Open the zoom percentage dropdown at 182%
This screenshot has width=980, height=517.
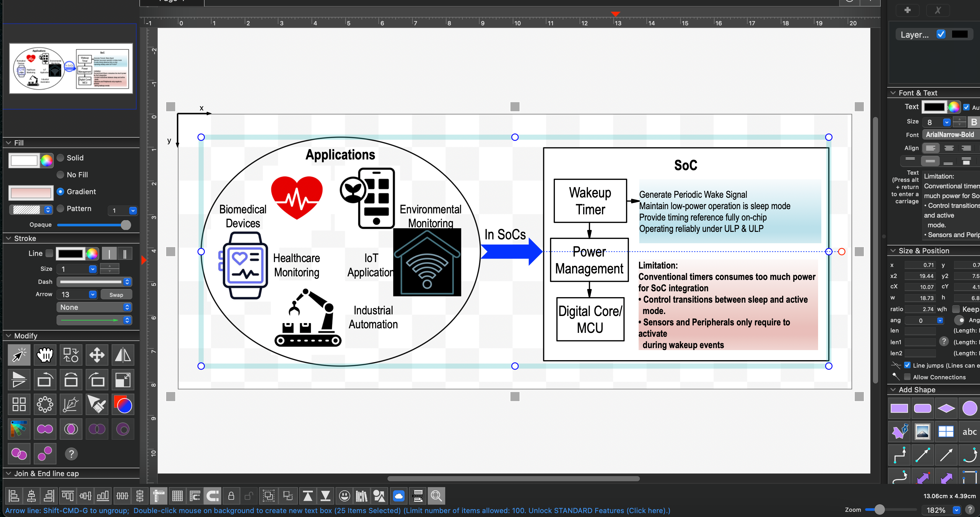pyautogui.click(x=956, y=510)
